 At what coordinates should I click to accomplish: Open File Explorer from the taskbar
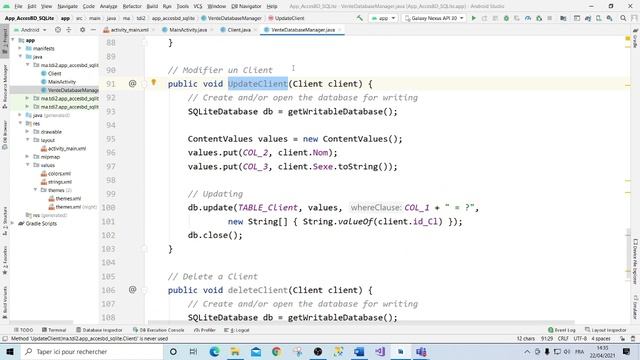point(235,351)
